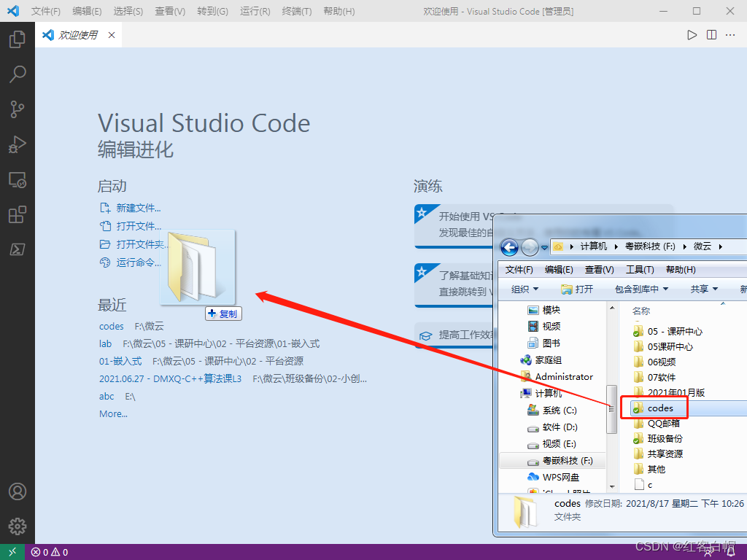
Task: Open Explorer window's 查看(V) menu
Action: coord(600,270)
